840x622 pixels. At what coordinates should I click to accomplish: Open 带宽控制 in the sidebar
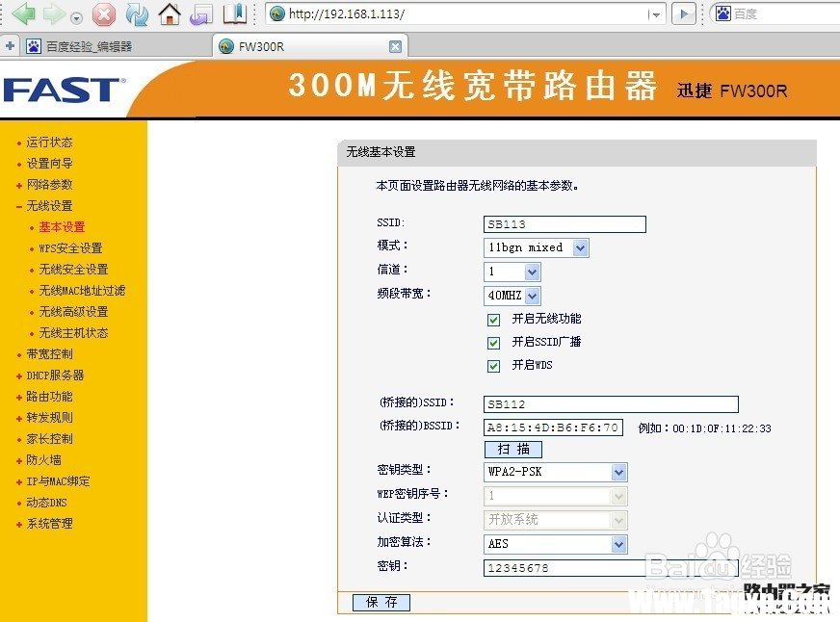[x=49, y=354]
